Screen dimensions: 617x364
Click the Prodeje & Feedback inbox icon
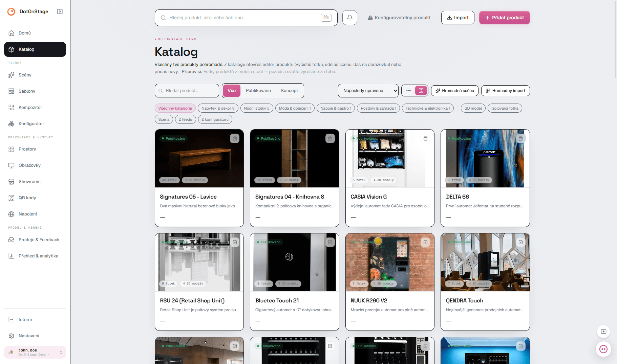click(11, 240)
